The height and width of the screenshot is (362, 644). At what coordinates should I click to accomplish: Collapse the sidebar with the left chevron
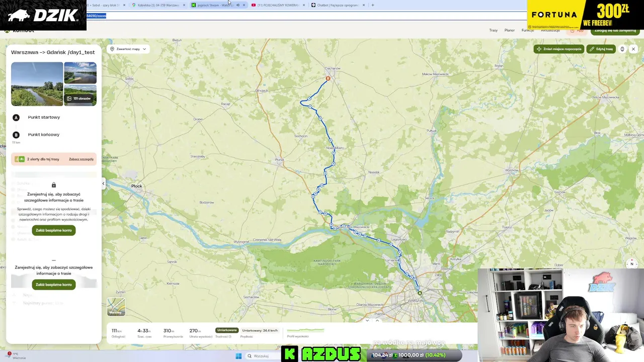[x=103, y=184]
